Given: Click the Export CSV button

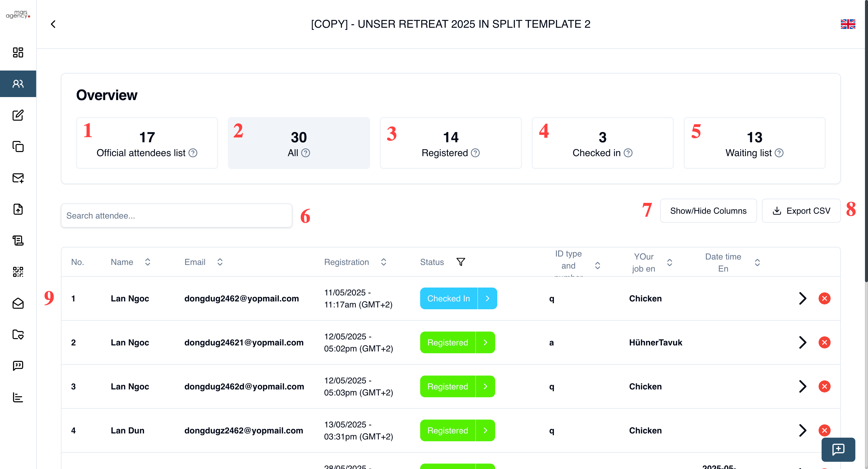Looking at the screenshot, I should tap(801, 211).
